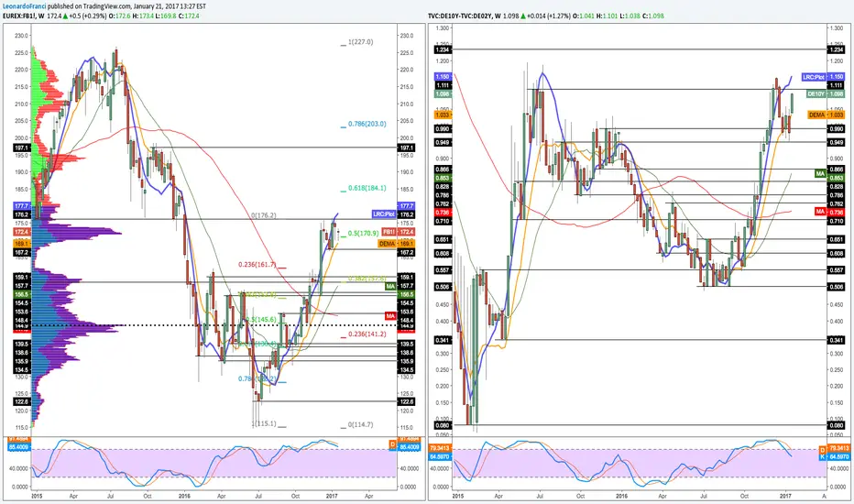Viewport: 854px width, 504px height.
Task: Click the O:1.041 open value in header
Action: pyautogui.click(x=584, y=16)
